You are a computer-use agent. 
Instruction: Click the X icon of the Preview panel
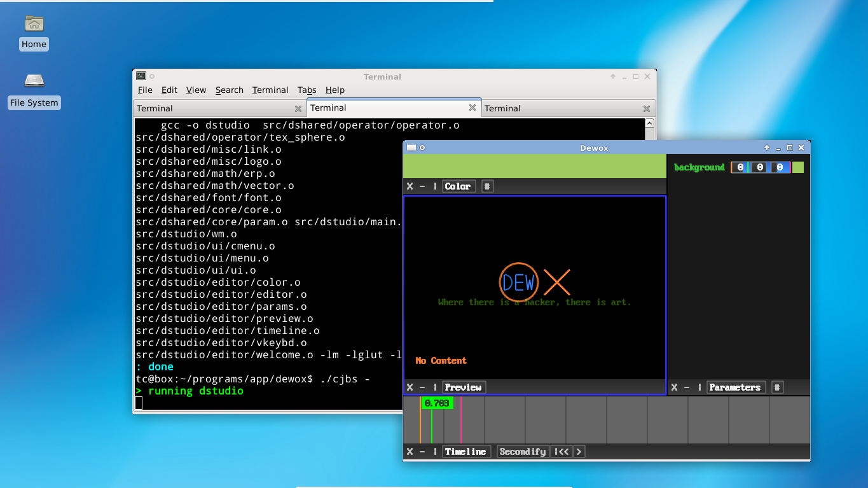[410, 387]
